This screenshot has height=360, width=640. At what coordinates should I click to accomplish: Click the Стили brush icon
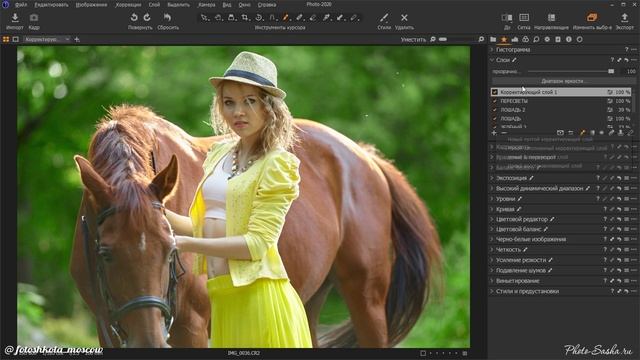(x=384, y=18)
